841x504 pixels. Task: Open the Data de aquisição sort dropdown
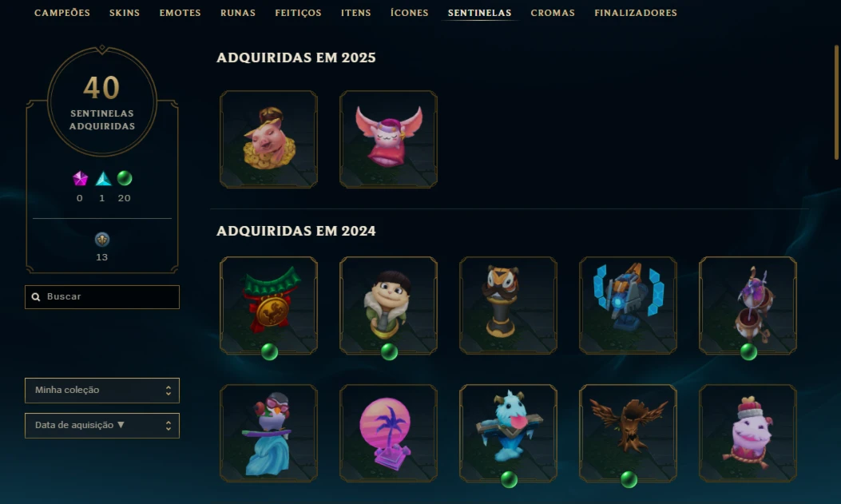(102, 426)
